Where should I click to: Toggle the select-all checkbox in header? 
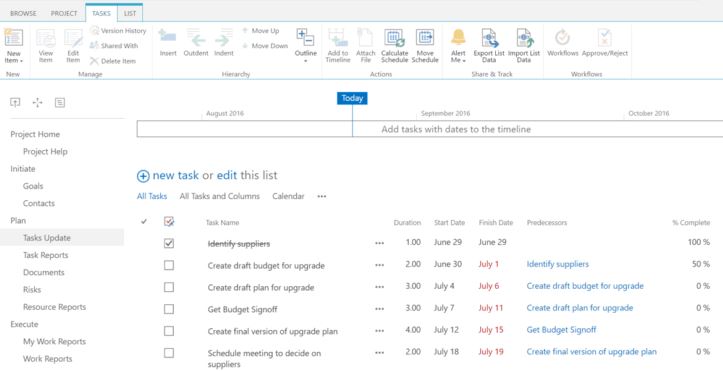coord(169,222)
